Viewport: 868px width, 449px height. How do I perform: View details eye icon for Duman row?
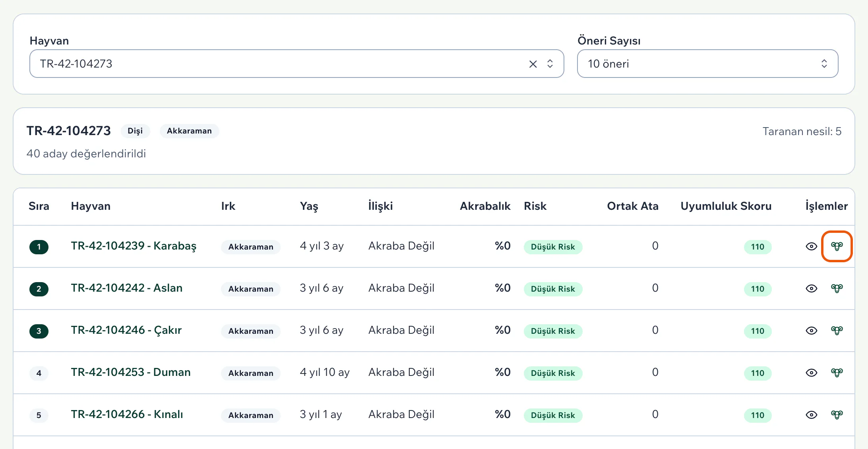coord(811,373)
